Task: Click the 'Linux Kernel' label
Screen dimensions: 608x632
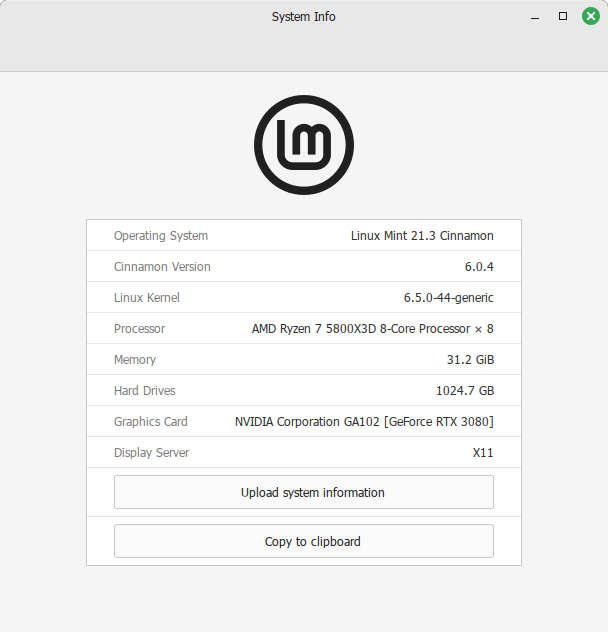Action: [147, 297]
